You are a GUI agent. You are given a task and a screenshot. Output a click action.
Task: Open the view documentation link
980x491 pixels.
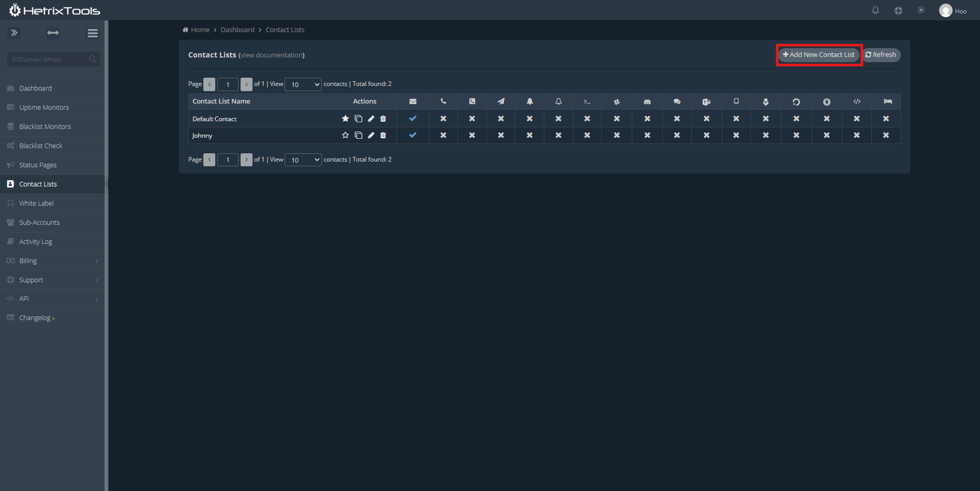[272, 55]
